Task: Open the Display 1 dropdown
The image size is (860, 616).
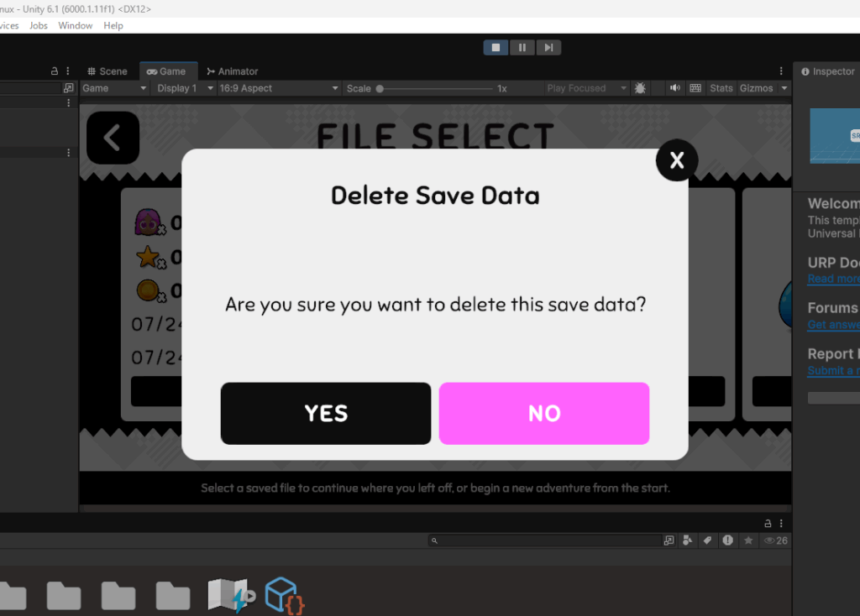Action: [185, 88]
